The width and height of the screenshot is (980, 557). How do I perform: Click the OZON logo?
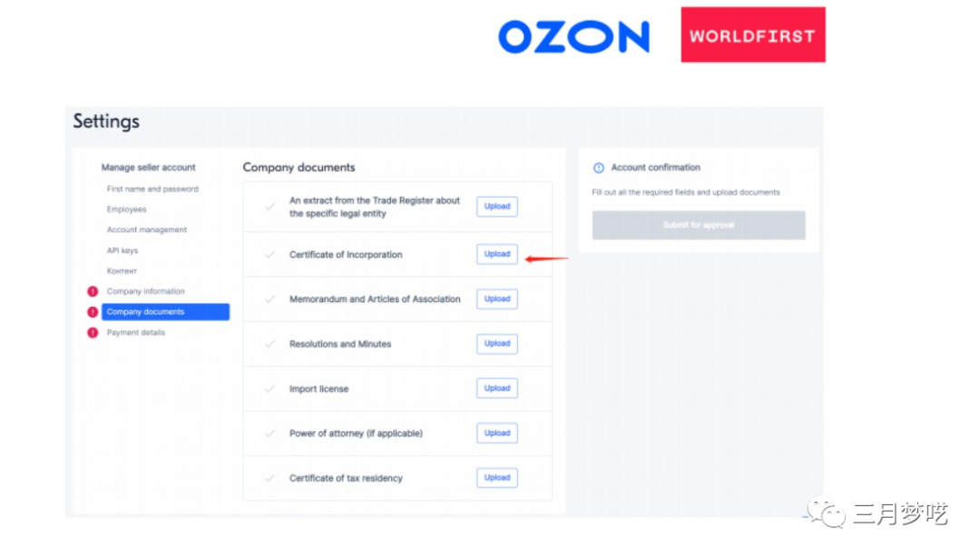click(573, 36)
